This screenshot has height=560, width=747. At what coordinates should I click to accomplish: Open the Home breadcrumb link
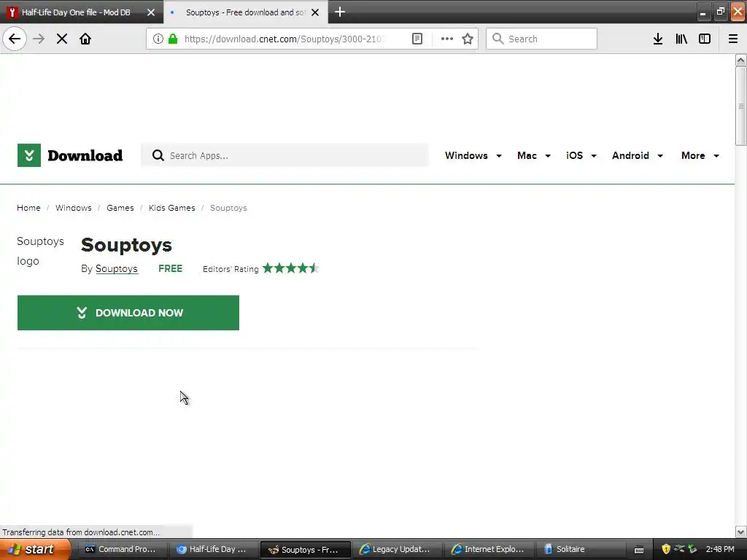tap(28, 208)
